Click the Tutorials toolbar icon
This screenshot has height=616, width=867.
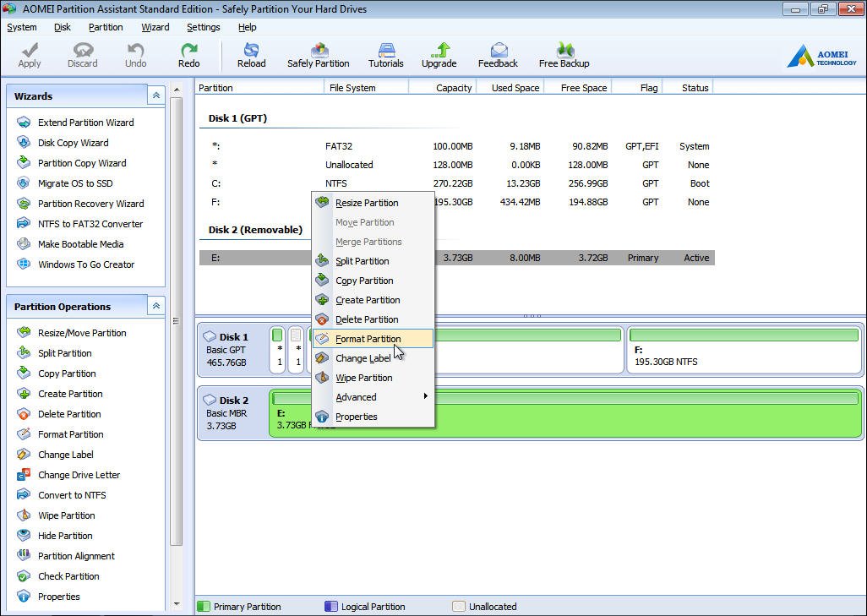[385, 55]
